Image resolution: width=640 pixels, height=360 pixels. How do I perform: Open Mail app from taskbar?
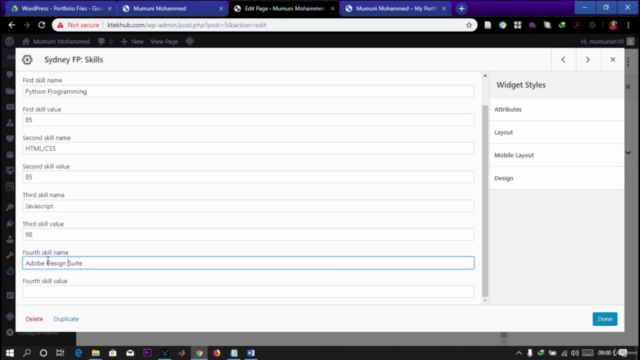130,353
